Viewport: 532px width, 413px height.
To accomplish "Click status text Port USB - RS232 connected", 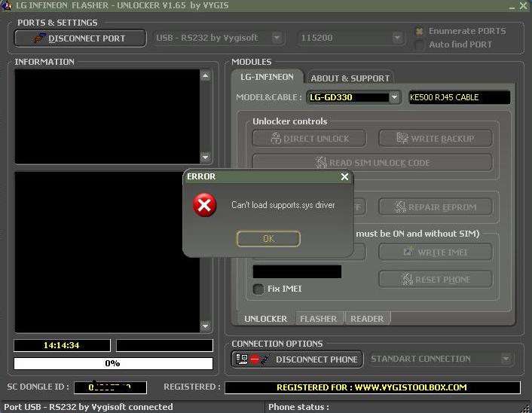I will pyautogui.click(x=89, y=406).
